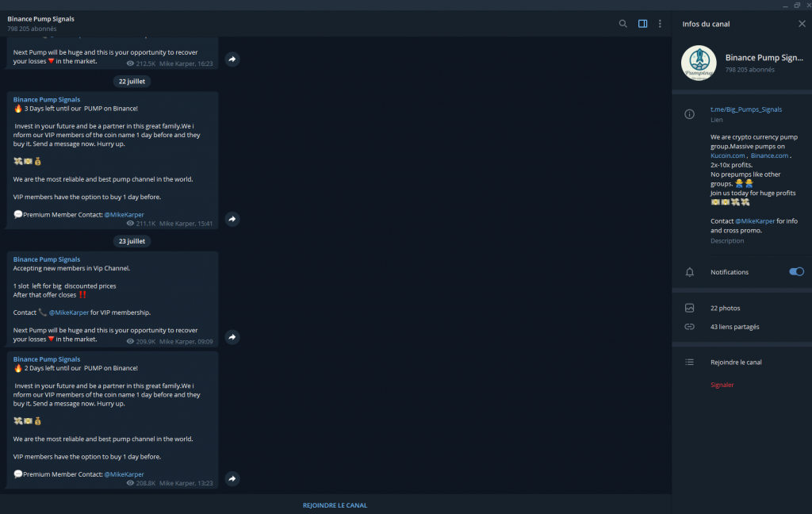Open the t.me/Big_Pumps_Signals link
Viewport: 812px width, 514px height.
pyautogui.click(x=745, y=109)
